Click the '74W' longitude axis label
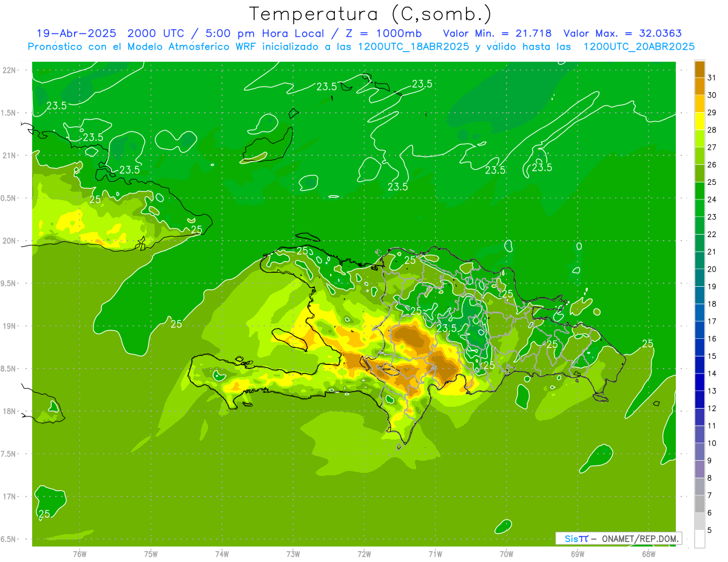This screenshot has height=562, width=728. pos(222,554)
